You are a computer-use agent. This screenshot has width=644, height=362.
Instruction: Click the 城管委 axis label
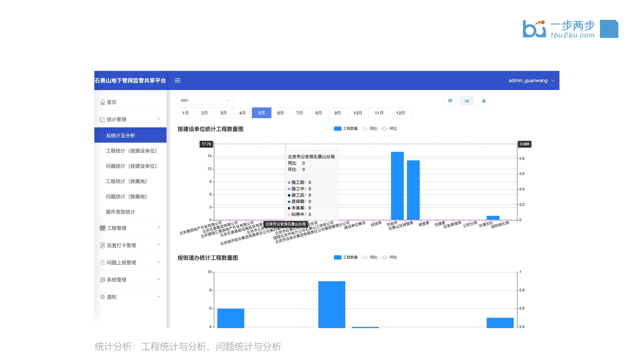424,224
